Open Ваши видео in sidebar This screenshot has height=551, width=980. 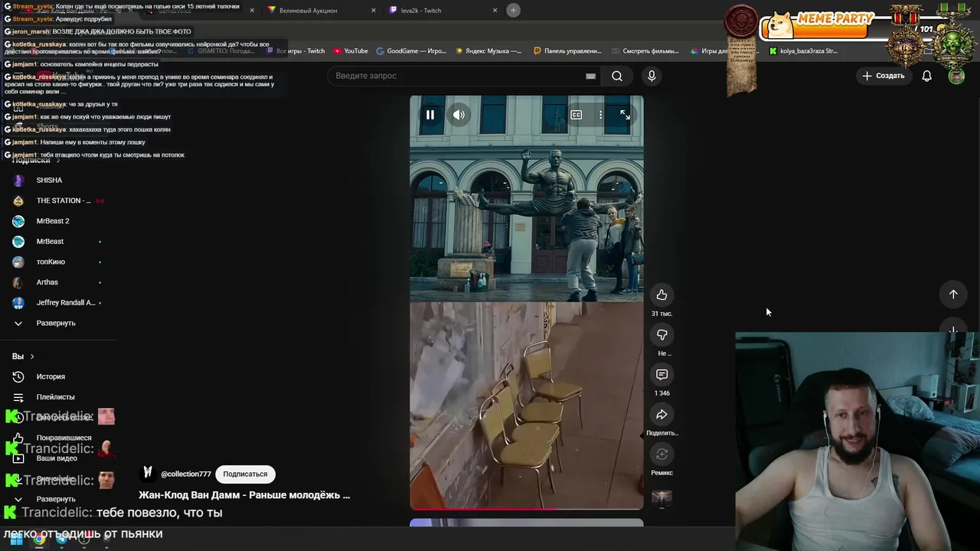[x=57, y=458]
